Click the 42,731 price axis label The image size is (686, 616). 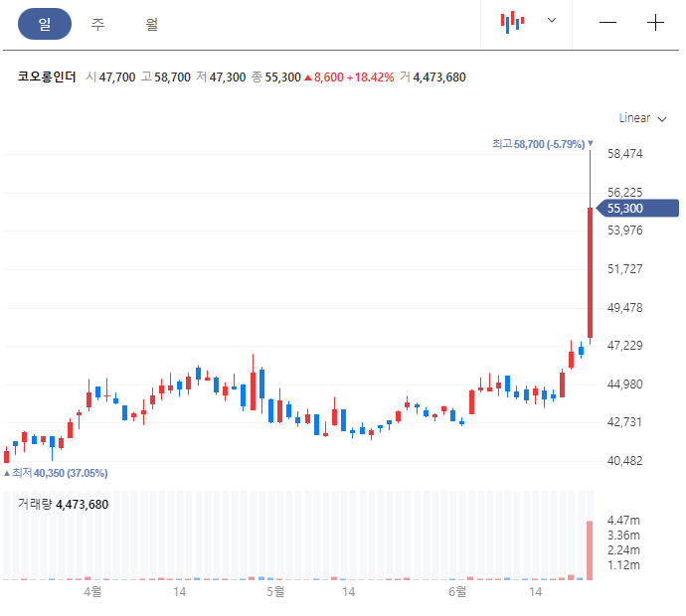pos(624,422)
